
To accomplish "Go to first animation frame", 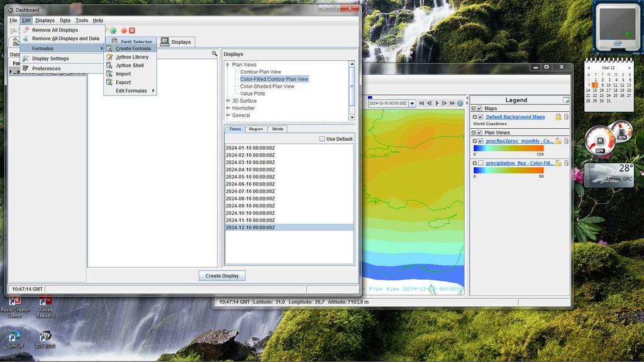I will pos(421,104).
